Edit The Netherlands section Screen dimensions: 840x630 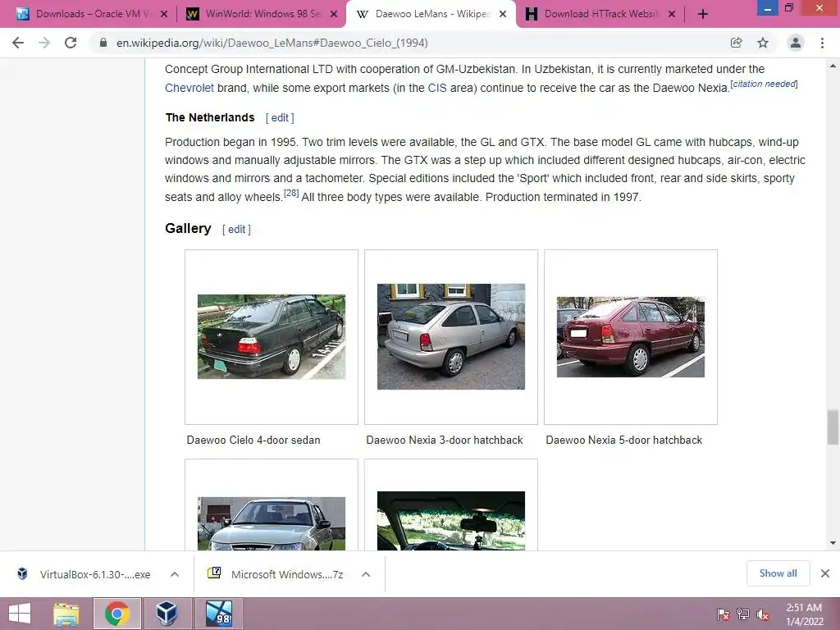tap(280, 118)
